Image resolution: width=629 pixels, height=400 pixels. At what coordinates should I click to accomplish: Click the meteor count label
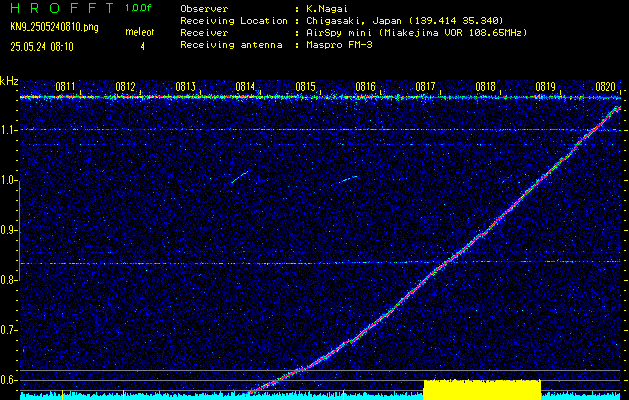tap(140, 32)
